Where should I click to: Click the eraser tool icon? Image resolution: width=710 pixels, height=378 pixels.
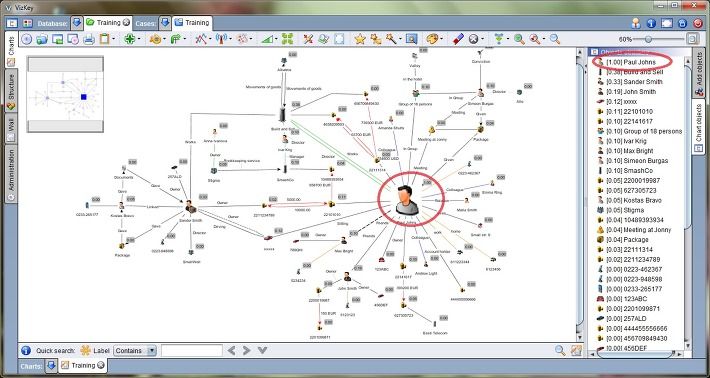458,39
